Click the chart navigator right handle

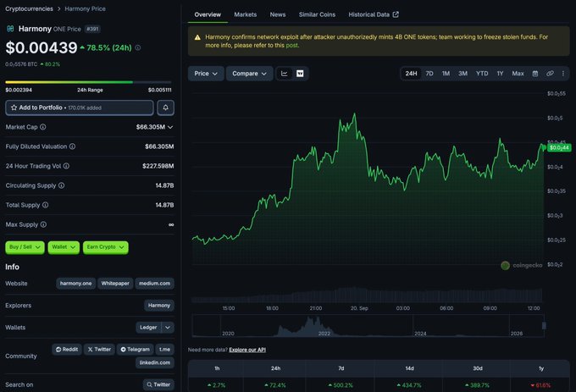click(x=544, y=326)
